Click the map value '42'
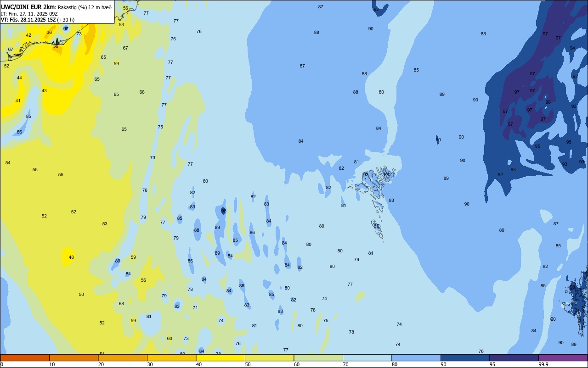588x368 pixels. 28,35
